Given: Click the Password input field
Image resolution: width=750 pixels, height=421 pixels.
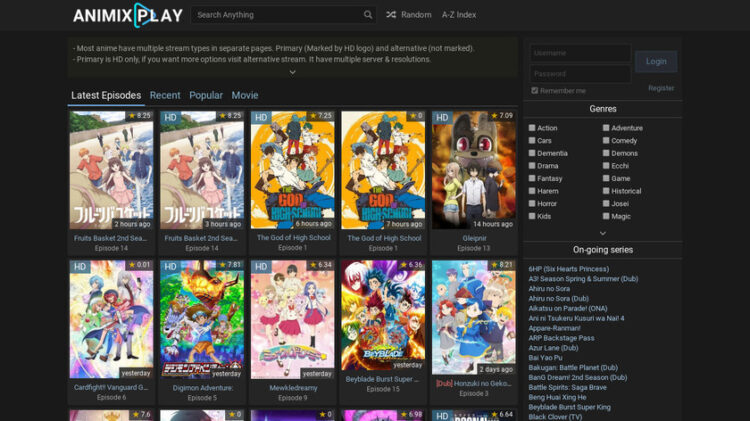Looking at the screenshot, I should [580, 74].
